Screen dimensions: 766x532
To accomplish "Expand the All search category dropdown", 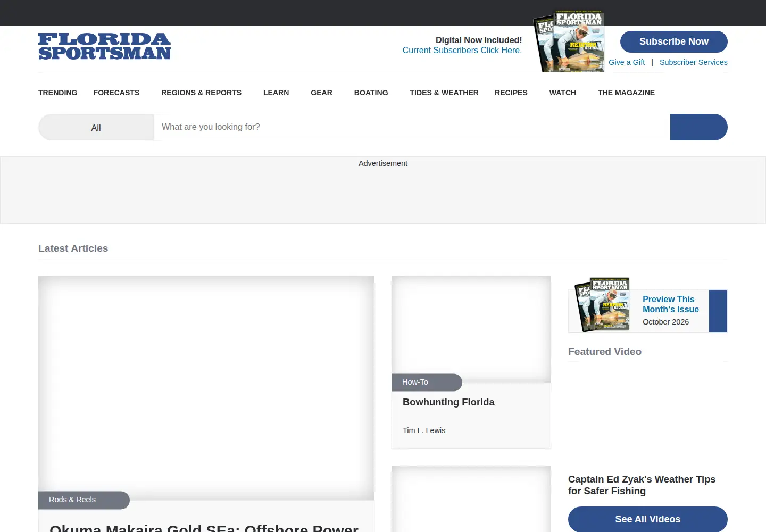I will 96,127.
